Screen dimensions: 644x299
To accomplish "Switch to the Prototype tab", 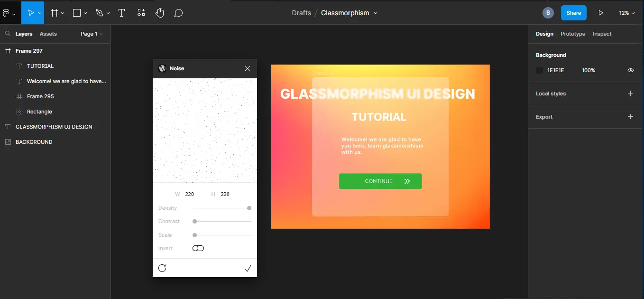I will [x=573, y=34].
